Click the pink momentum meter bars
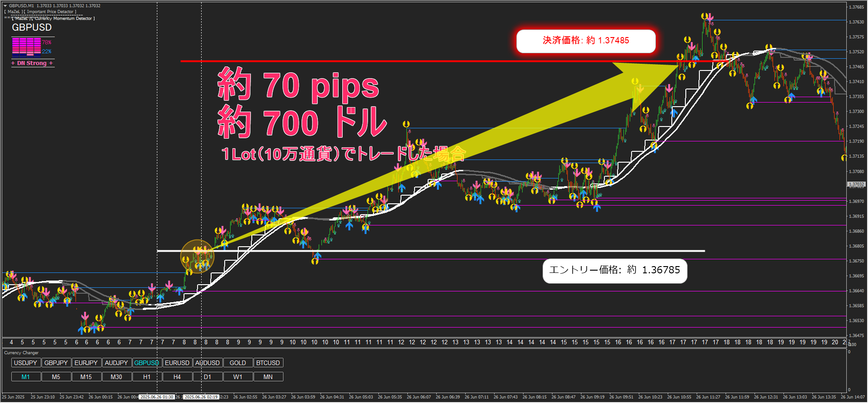The height and width of the screenshot is (403, 868). 26,47
